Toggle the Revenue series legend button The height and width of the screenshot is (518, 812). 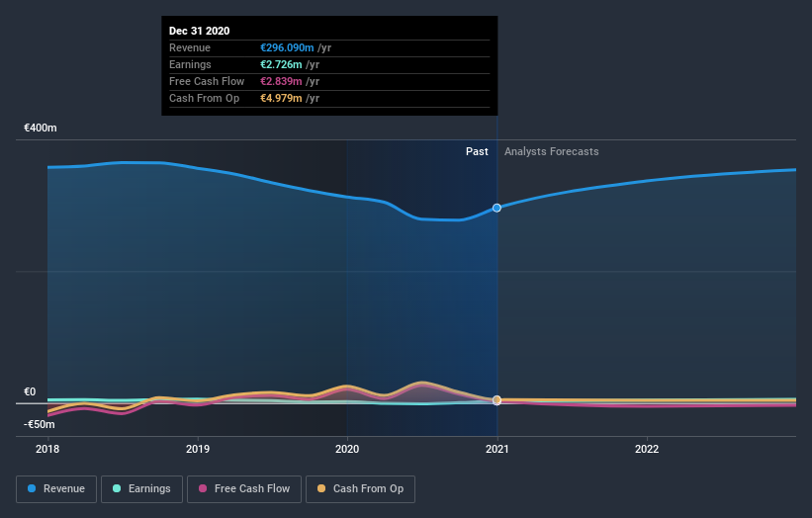56,489
